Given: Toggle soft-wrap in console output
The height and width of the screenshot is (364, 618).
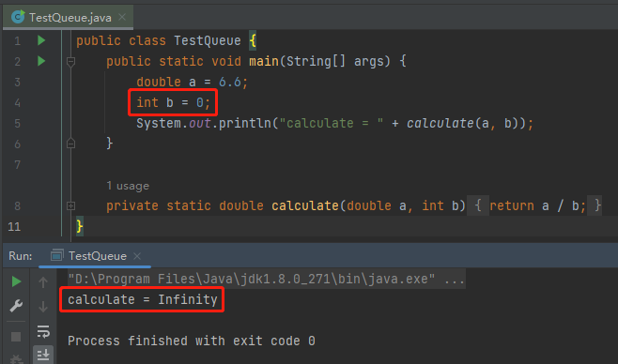Looking at the screenshot, I should click(x=43, y=331).
